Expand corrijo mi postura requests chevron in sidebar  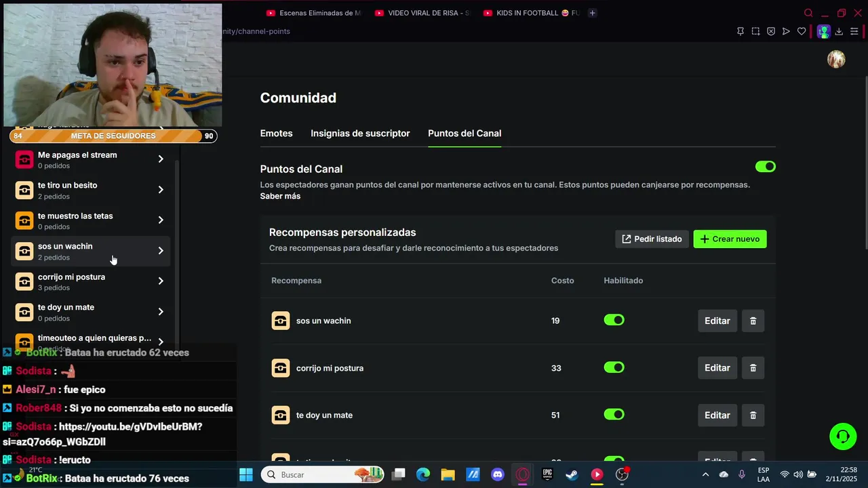coord(161,281)
